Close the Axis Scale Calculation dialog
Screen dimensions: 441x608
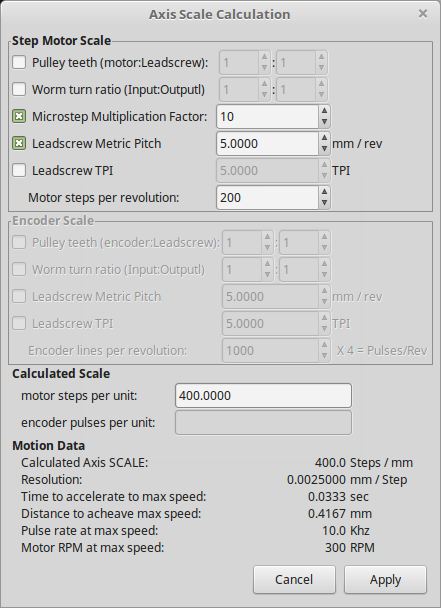pyautogui.click(x=423, y=14)
